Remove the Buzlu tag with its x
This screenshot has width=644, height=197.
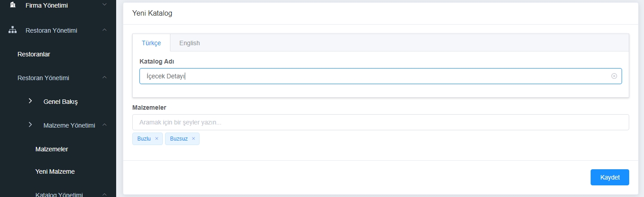pos(157,139)
